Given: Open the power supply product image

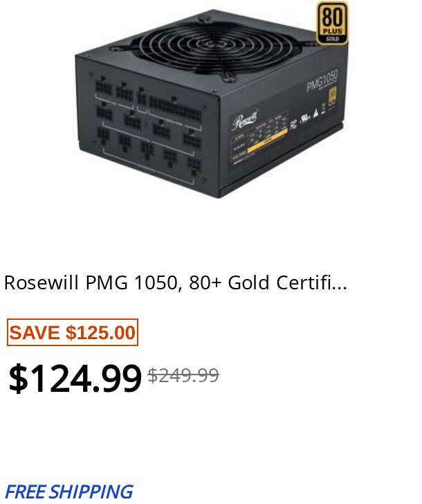Looking at the screenshot, I should (211, 100).
